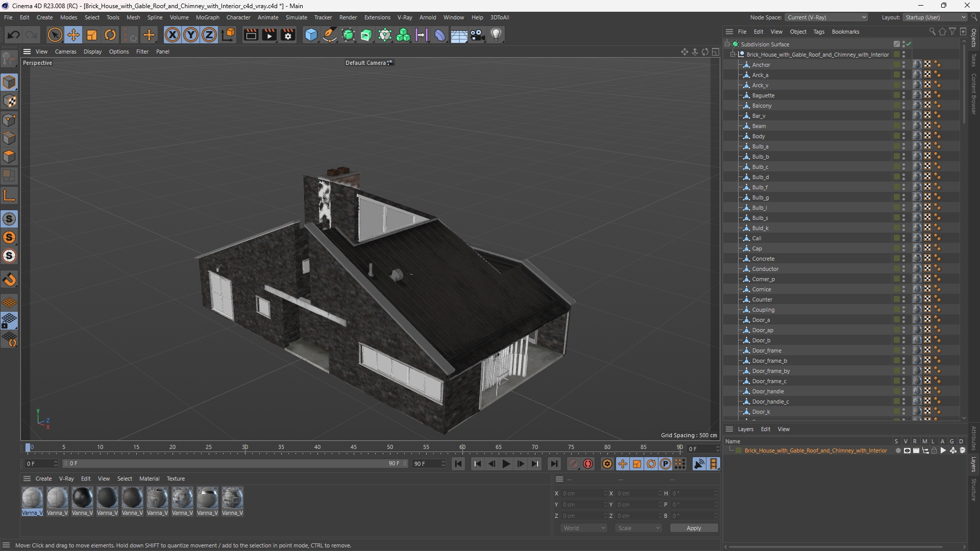Select the Rotate tool
The width and height of the screenshot is (980, 551).
coord(110,35)
